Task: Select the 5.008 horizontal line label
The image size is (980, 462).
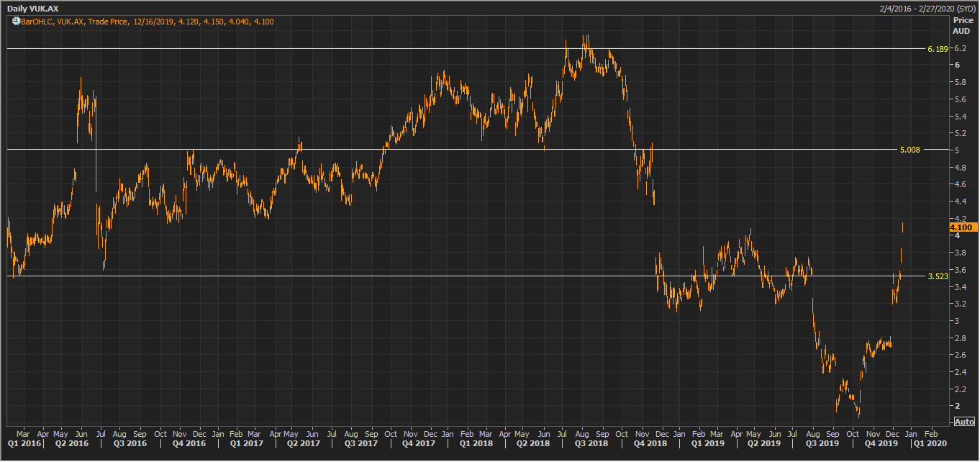Action: (909, 150)
